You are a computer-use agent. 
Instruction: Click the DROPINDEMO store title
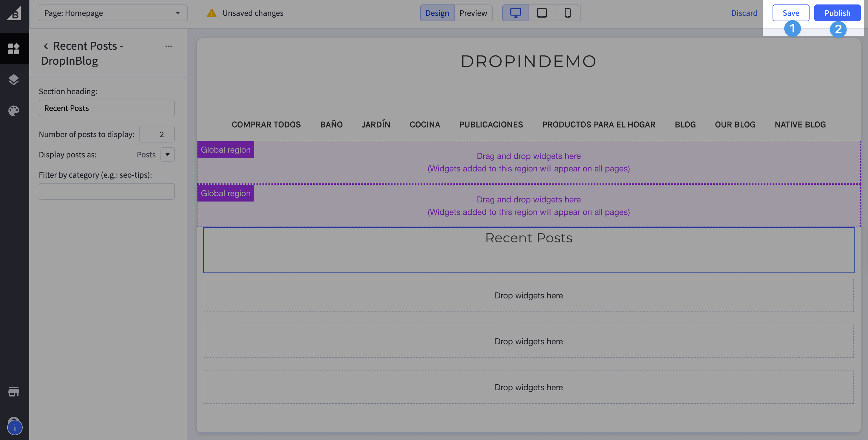pyautogui.click(x=529, y=62)
